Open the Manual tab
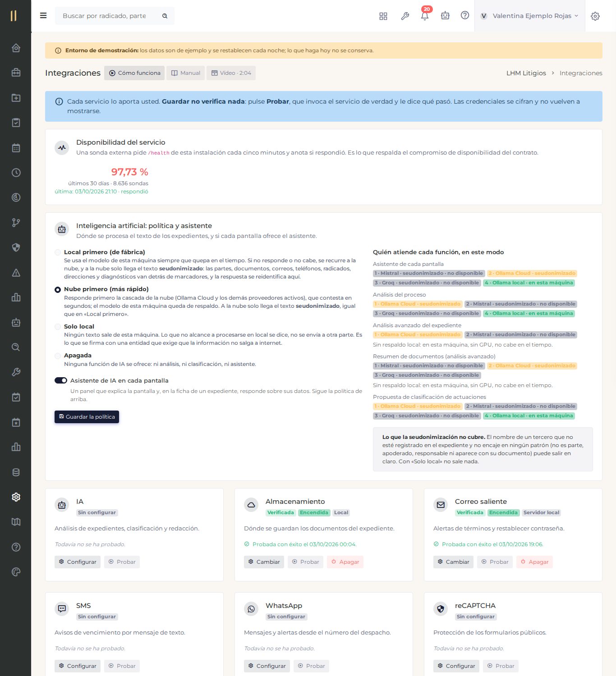The image size is (616, 676). tap(185, 73)
